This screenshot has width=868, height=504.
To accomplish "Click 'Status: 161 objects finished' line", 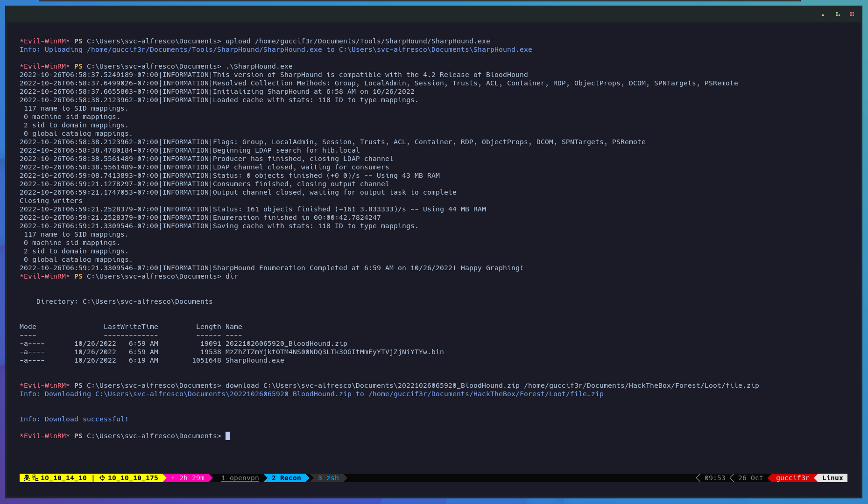I will click(x=253, y=209).
